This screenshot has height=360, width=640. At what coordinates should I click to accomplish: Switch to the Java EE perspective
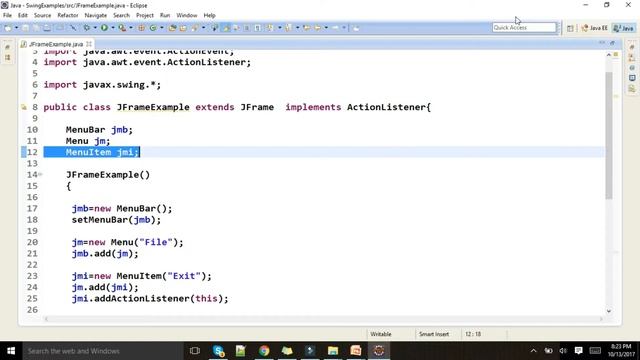pos(595,28)
